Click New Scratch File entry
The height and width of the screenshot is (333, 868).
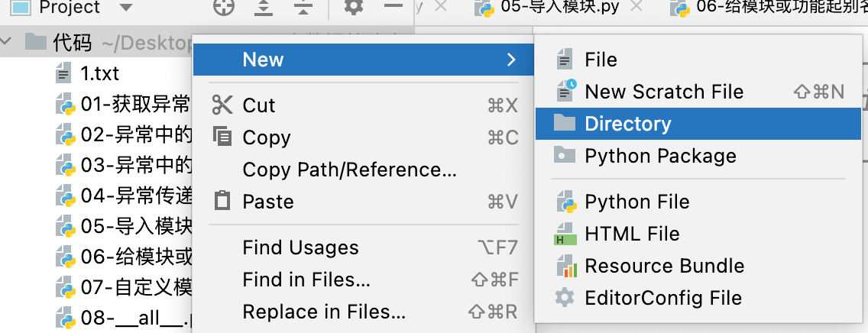(663, 92)
